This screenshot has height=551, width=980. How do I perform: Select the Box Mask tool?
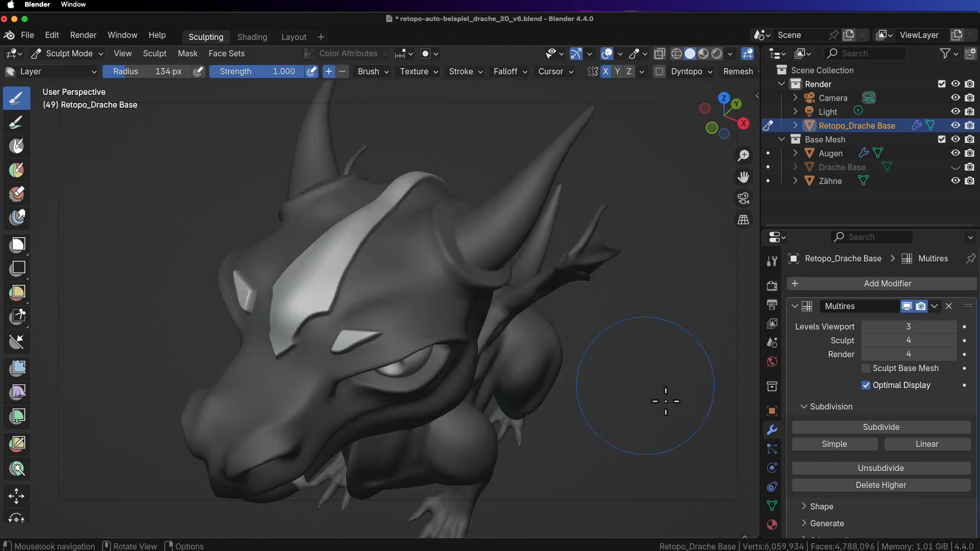click(16, 244)
